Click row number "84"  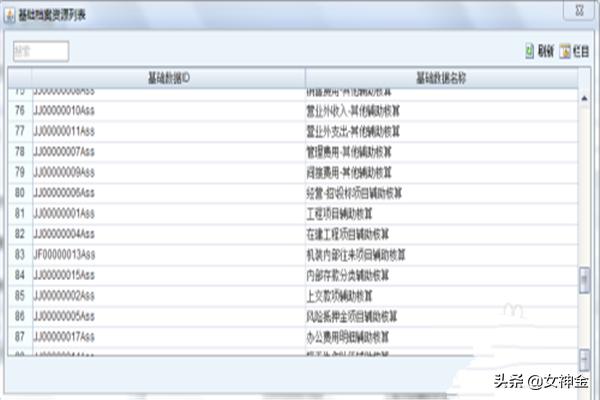(20, 275)
